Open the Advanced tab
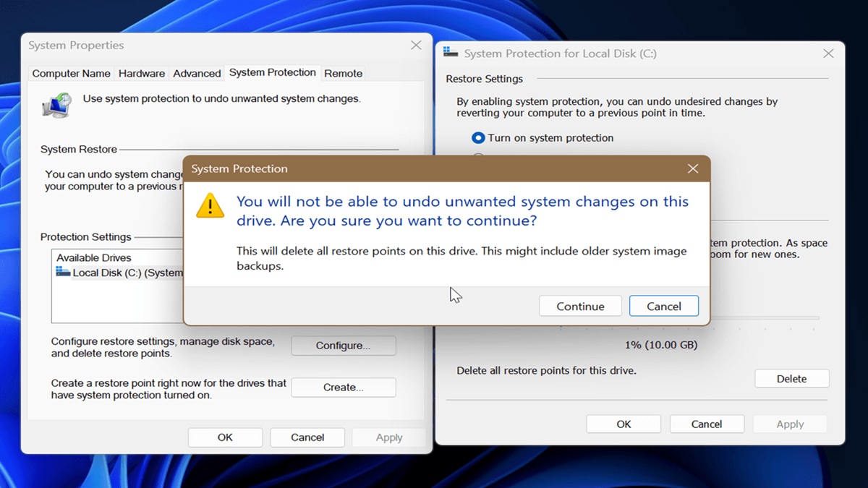 pos(197,73)
